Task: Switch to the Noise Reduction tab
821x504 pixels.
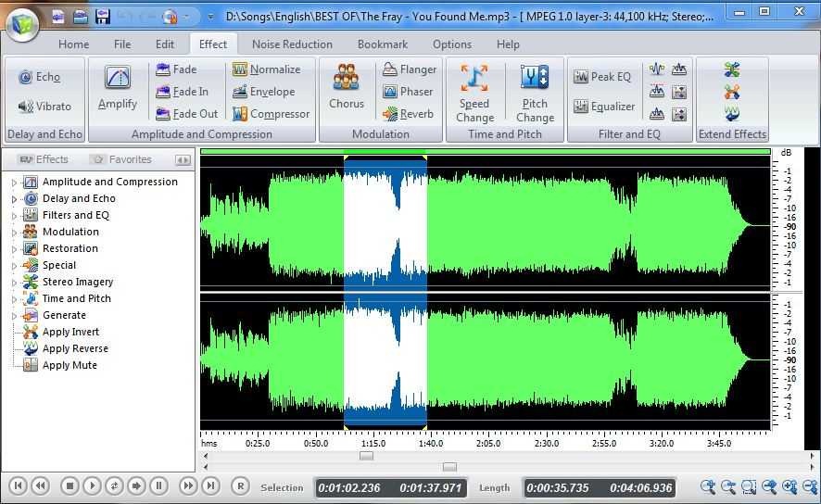Action: coord(292,44)
